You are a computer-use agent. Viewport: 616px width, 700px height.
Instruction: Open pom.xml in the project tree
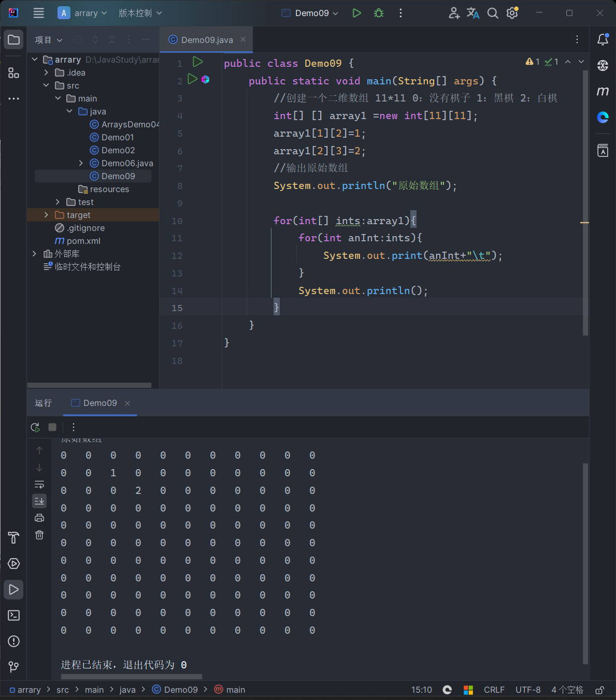tap(83, 241)
